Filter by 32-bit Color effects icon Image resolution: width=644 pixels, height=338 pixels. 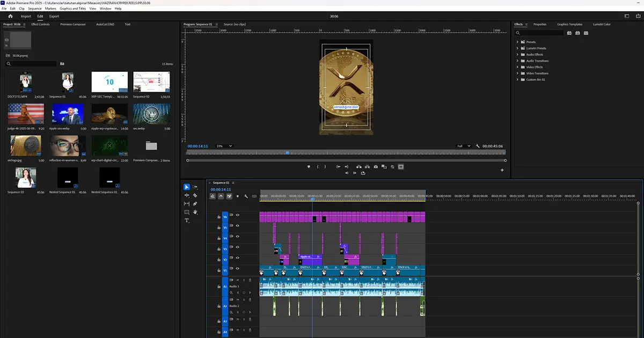click(578, 33)
